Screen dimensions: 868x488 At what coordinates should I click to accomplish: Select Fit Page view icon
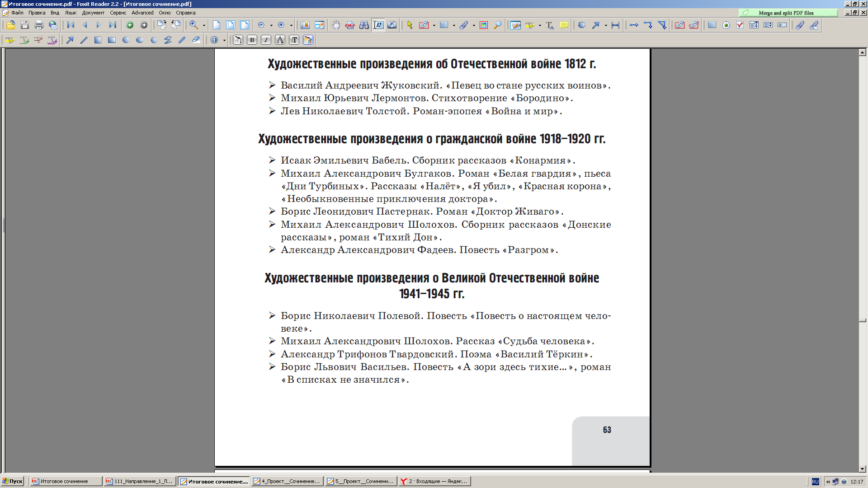[231, 25]
